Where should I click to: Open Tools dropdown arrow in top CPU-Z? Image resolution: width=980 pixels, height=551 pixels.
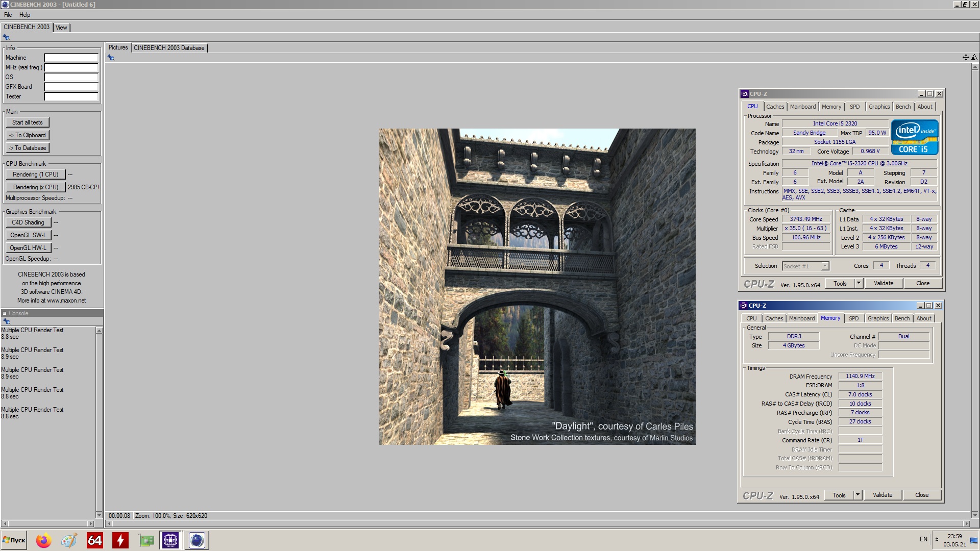pos(859,283)
